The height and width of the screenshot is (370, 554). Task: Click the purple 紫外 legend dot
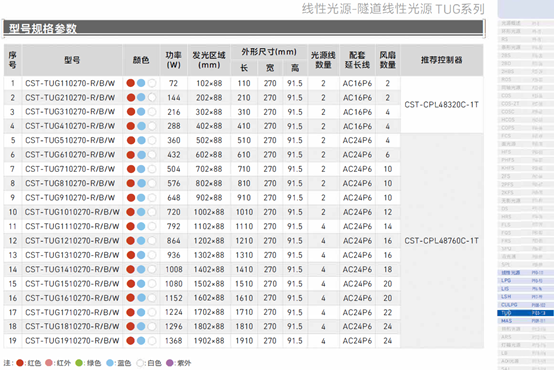pos(170,363)
